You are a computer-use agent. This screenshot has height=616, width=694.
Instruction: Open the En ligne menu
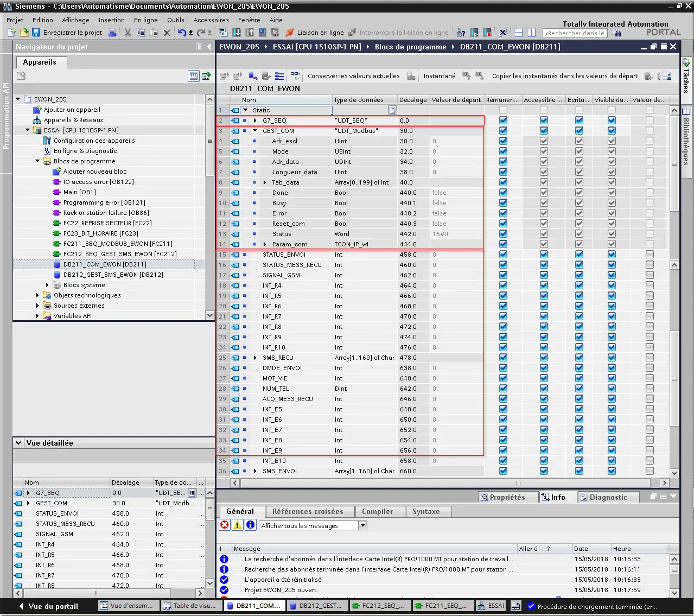(146, 20)
